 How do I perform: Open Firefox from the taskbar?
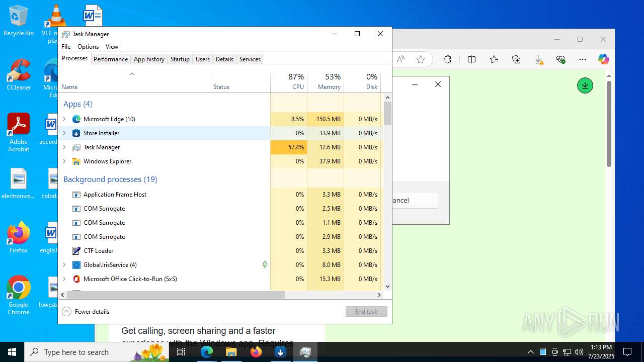[256, 352]
